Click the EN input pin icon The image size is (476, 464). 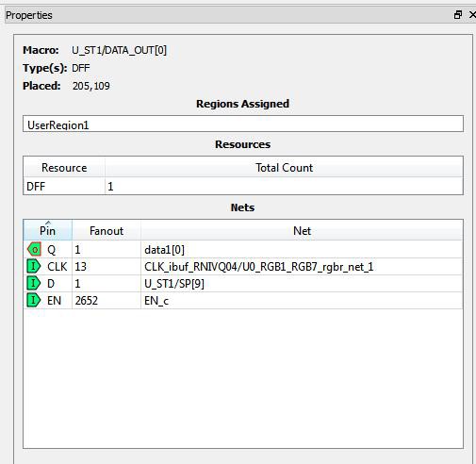34,300
